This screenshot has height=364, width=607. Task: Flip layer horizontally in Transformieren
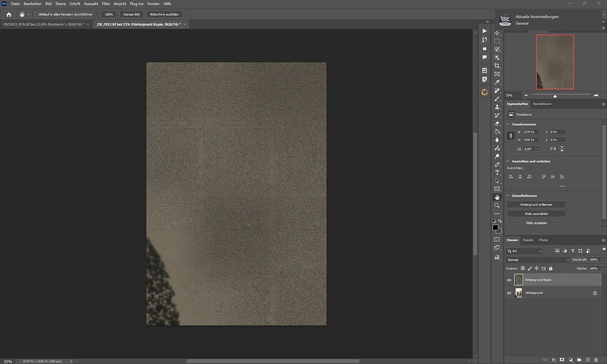[553, 149]
